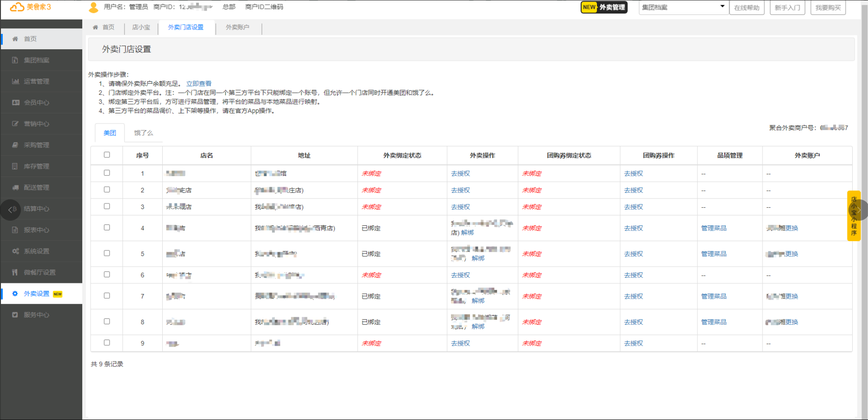Open the 集团档案 dropdown at top

[x=682, y=7]
